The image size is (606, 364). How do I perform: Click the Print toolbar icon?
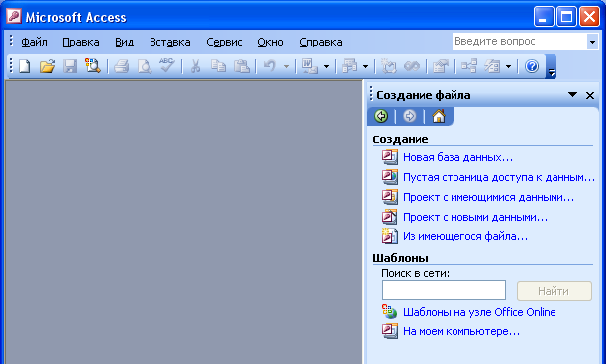pyautogui.click(x=122, y=66)
